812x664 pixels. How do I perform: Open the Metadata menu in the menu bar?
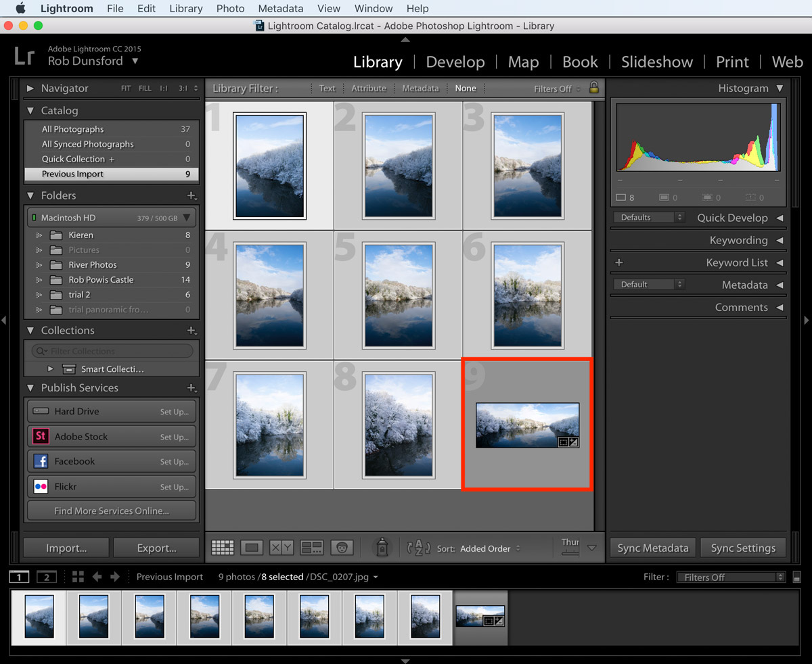(x=280, y=8)
